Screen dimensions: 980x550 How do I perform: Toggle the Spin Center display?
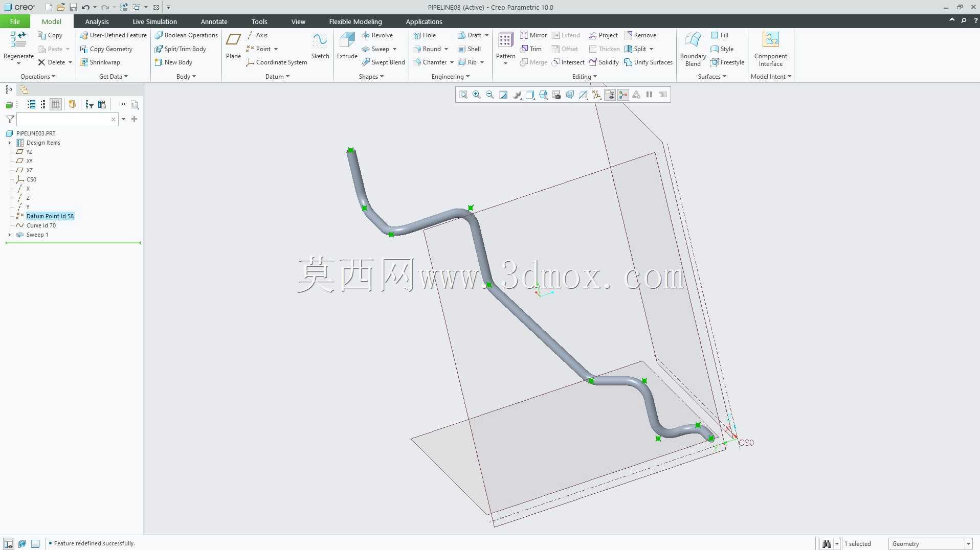click(x=623, y=95)
